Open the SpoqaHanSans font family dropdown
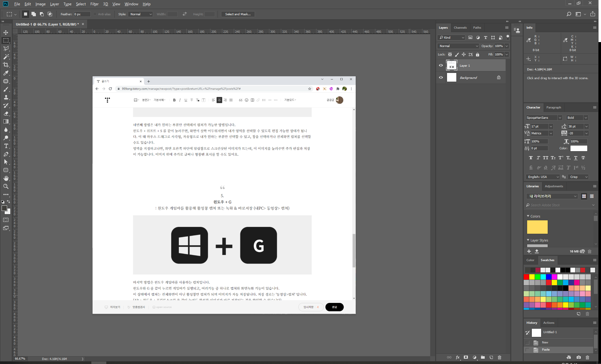The width and height of the screenshot is (601, 364). pyautogui.click(x=544, y=117)
